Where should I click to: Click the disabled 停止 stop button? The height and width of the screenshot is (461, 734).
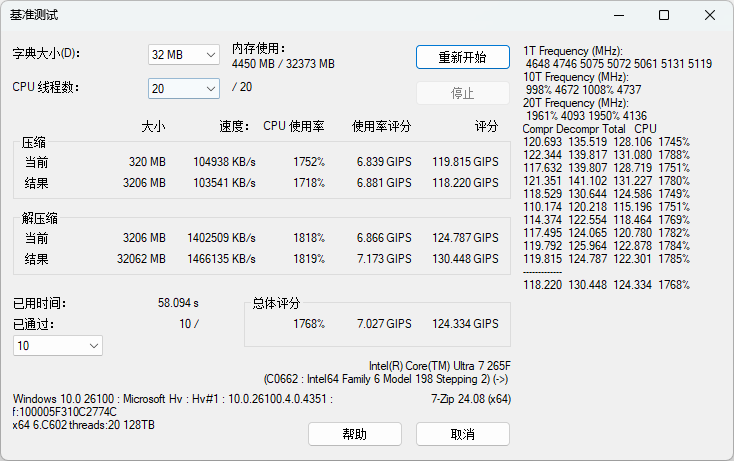tap(462, 93)
